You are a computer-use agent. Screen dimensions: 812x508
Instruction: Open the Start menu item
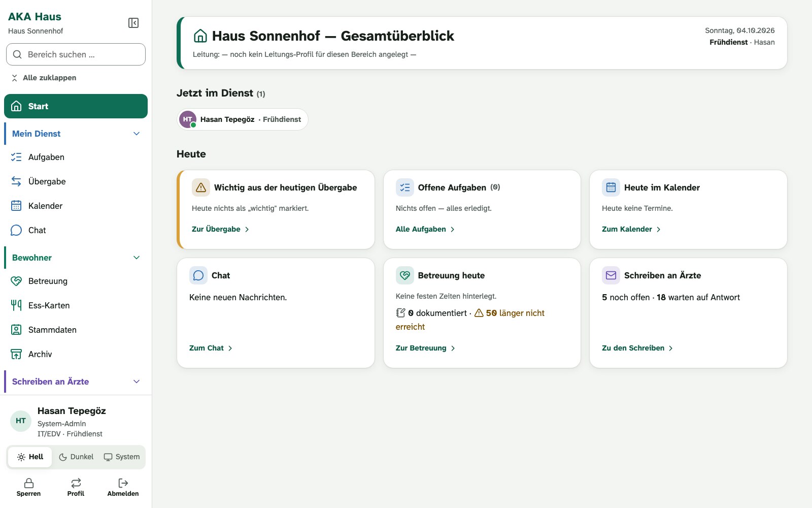point(76,106)
